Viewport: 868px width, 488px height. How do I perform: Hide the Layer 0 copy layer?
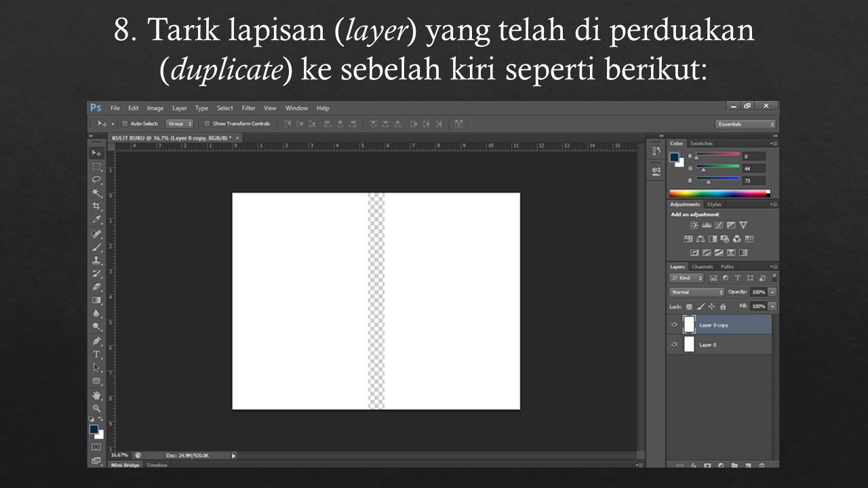pos(674,324)
